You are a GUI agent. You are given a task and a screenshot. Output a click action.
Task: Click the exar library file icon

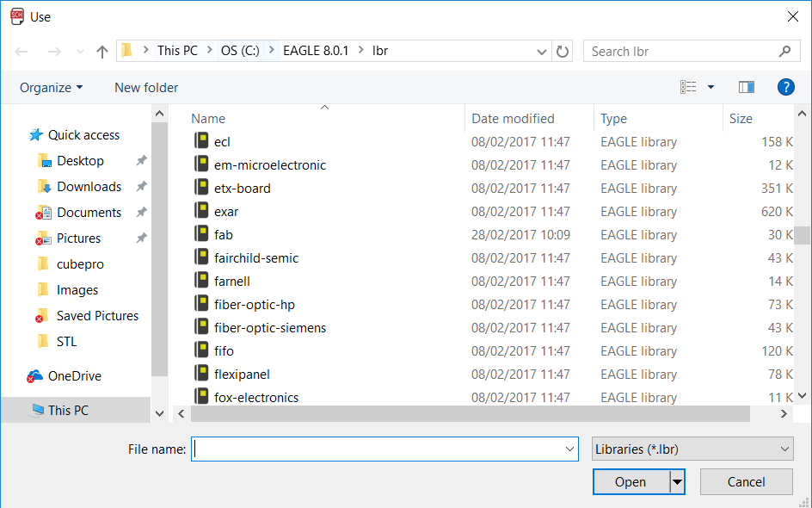pos(201,210)
